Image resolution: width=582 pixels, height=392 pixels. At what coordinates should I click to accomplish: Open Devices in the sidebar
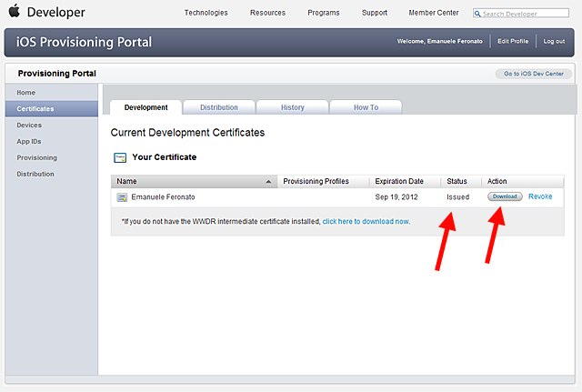point(29,125)
